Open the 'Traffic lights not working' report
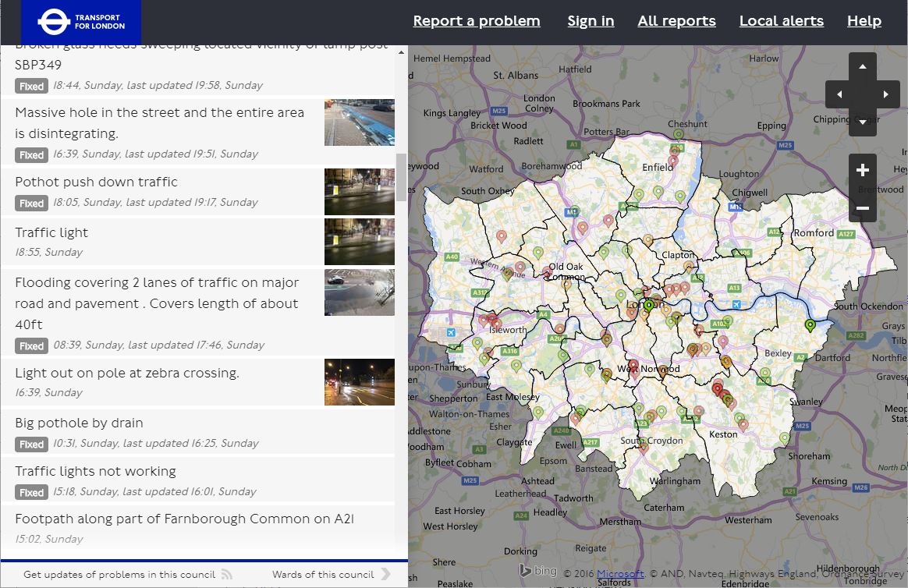The width and height of the screenshot is (908, 588). [x=95, y=471]
